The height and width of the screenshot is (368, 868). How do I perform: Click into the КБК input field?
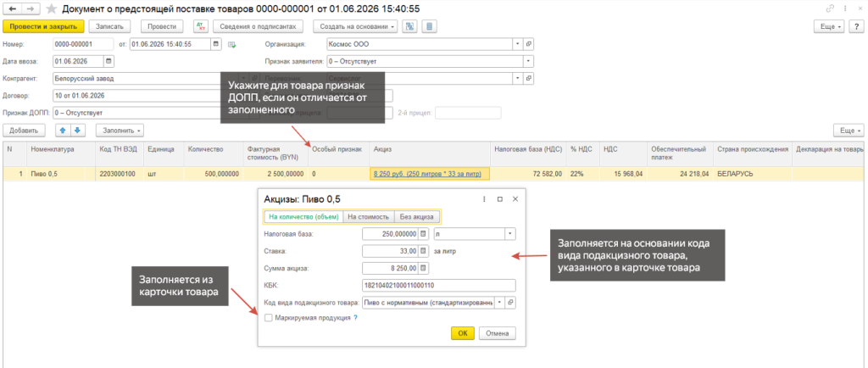pyautogui.click(x=438, y=286)
